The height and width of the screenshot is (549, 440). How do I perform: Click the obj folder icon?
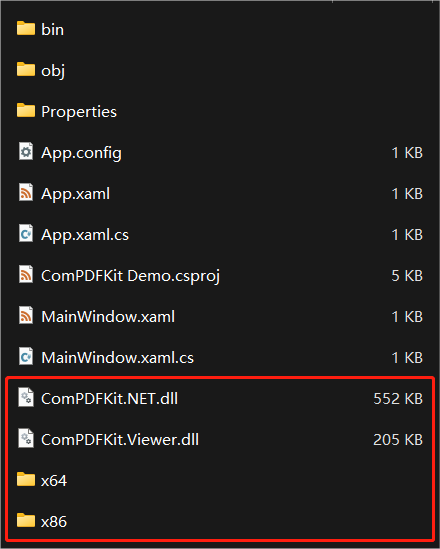pos(26,69)
